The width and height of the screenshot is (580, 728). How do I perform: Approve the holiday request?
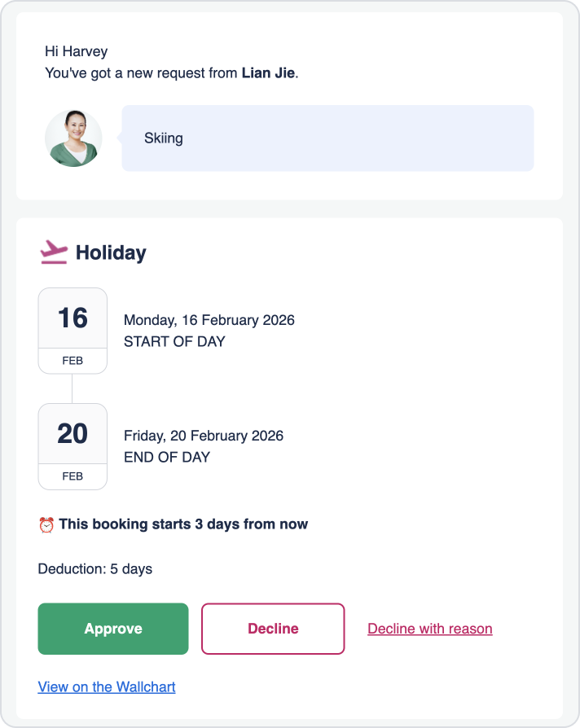113,629
